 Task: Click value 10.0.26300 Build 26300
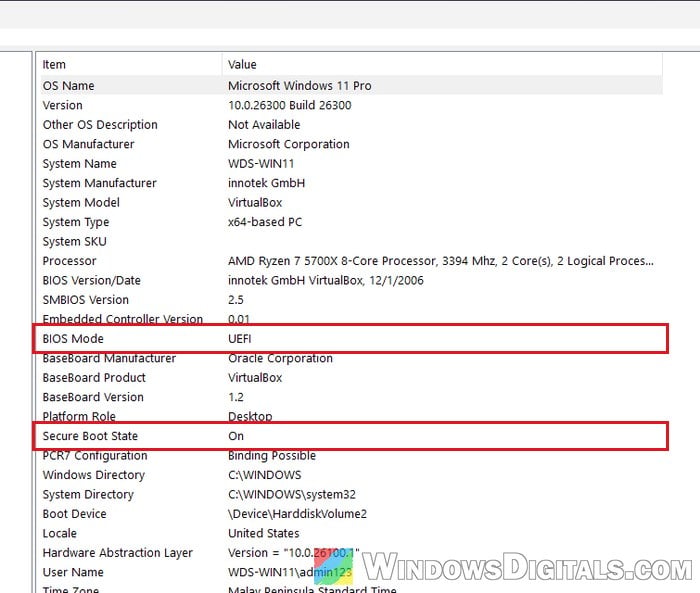(x=289, y=105)
